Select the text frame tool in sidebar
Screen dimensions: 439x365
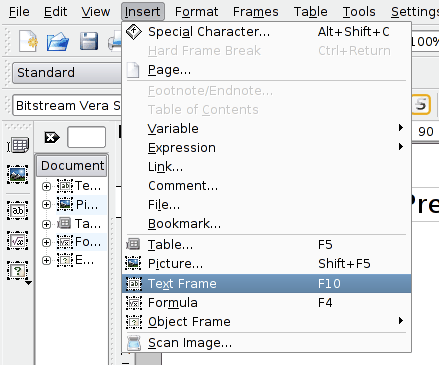(17, 210)
